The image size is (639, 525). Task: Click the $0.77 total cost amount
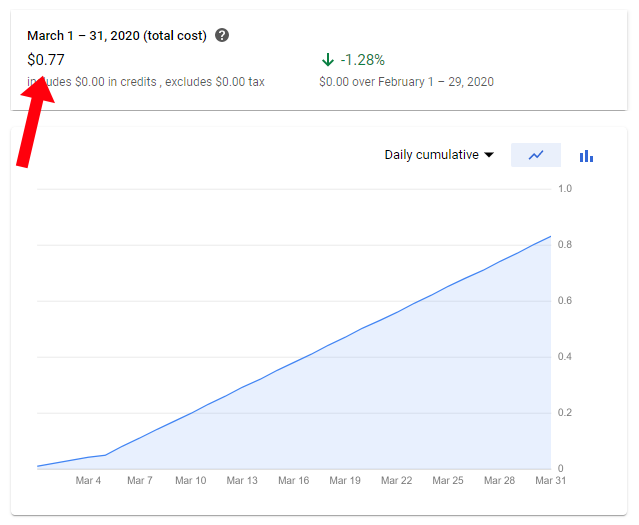click(x=46, y=60)
